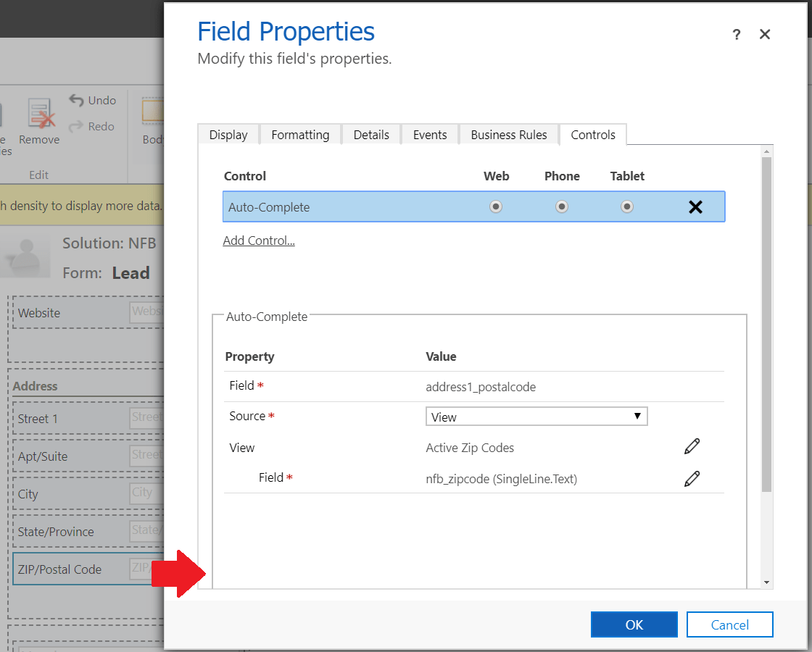Select the Auto-Complete control row
This screenshot has height=652, width=812.
(x=348, y=207)
